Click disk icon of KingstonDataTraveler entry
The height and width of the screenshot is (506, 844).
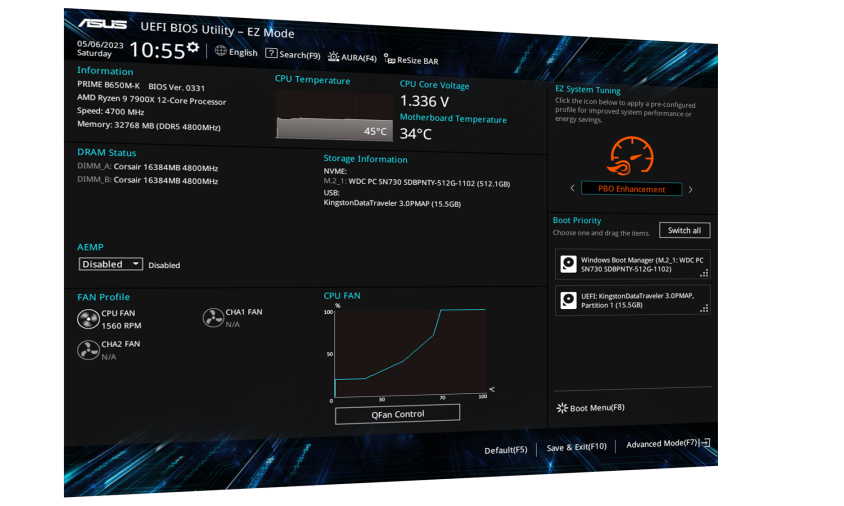click(568, 300)
